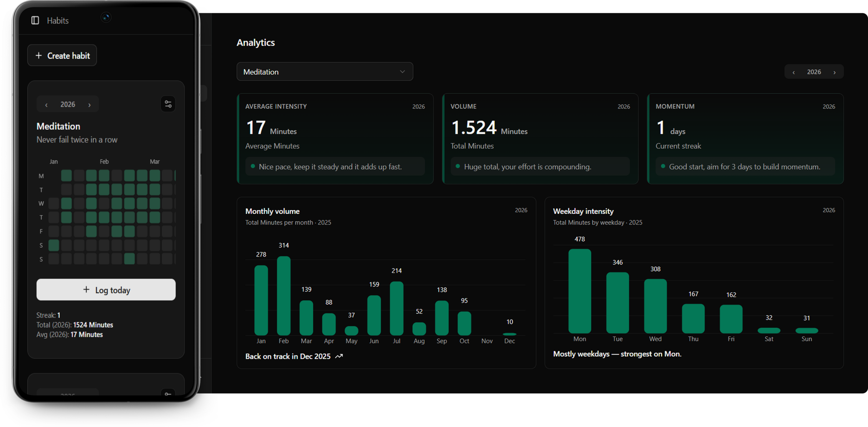Open Meditation habit settings sliders icon
The height and width of the screenshot is (427, 868).
(x=168, y=104)
